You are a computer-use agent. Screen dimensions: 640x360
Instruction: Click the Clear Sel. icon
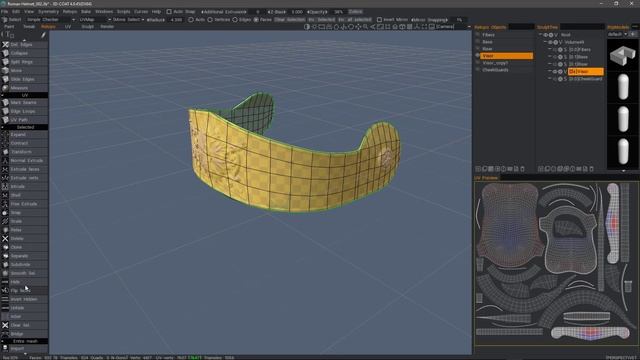[x=5, y=325]
